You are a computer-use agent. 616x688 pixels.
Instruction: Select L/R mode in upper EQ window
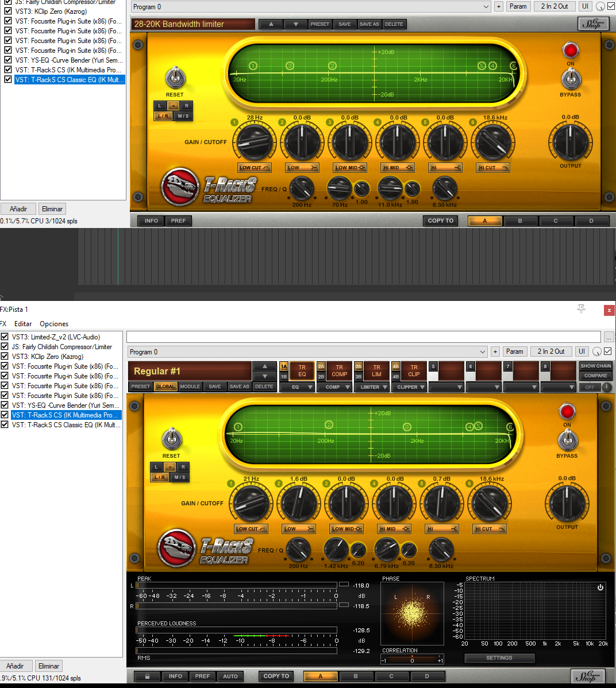[163, 116]
